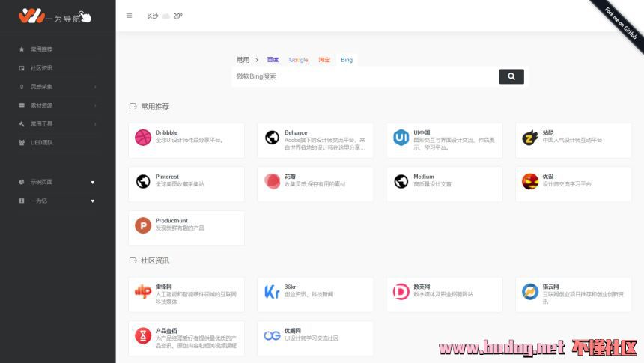Click the 发现新鲜有趣的产品 description
Screen dimensions: 644x363
tap(180, 228)
